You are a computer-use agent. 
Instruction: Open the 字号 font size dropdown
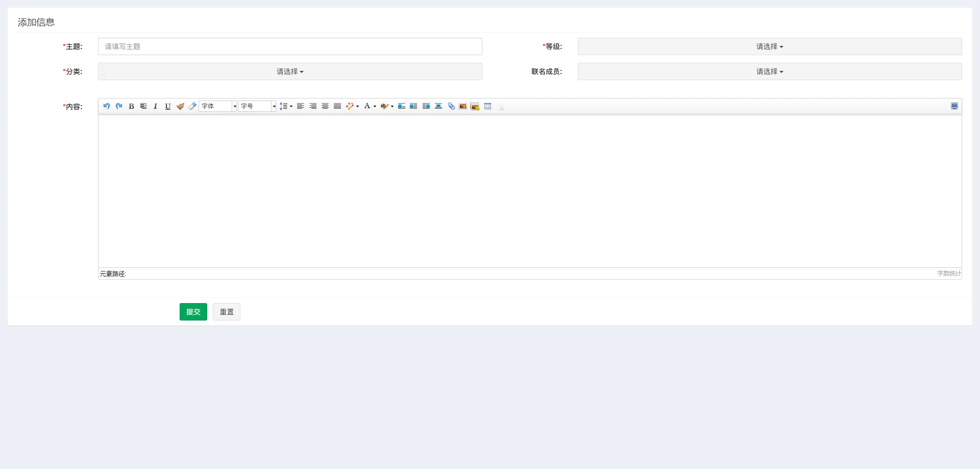tap(257, 106)
